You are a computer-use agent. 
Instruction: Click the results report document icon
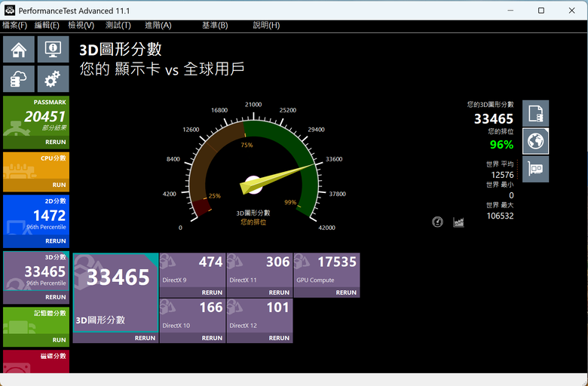click(x=535, y=113)
